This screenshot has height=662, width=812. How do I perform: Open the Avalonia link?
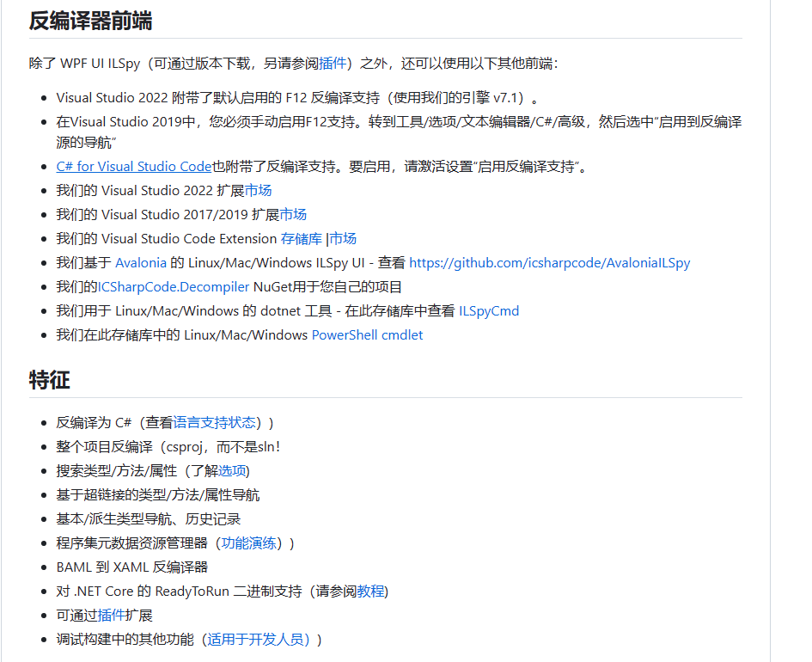click(x=141, y=262)
